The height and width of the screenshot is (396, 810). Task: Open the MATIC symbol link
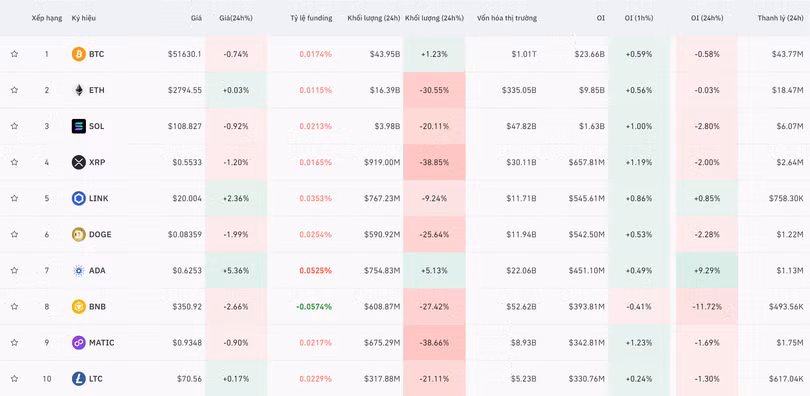102,343
